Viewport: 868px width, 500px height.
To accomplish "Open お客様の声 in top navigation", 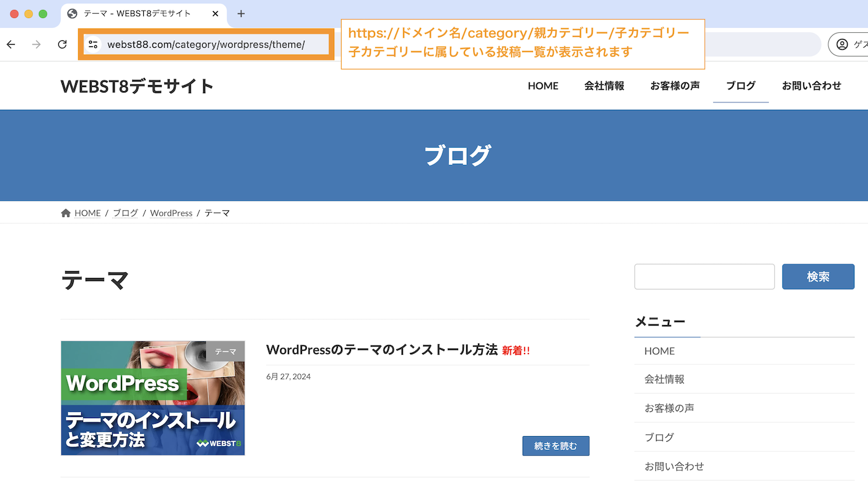I will (x=675, y=86).
